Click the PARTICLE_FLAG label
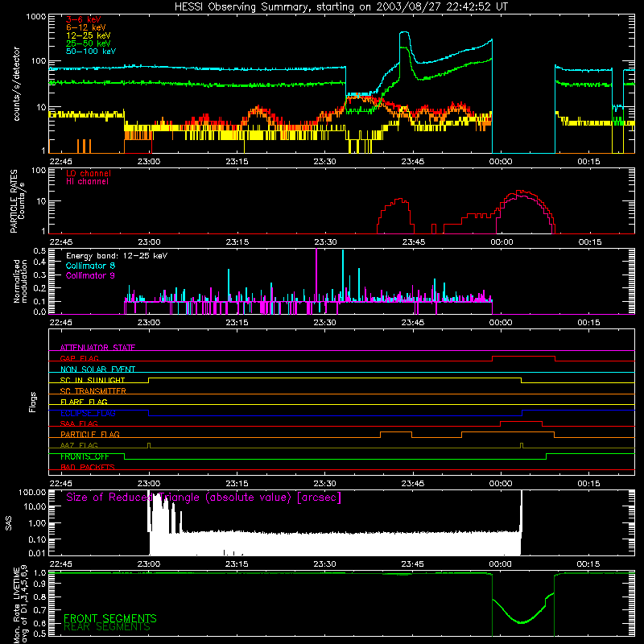This screenshot has height=644, width=644. pos(89,434)
